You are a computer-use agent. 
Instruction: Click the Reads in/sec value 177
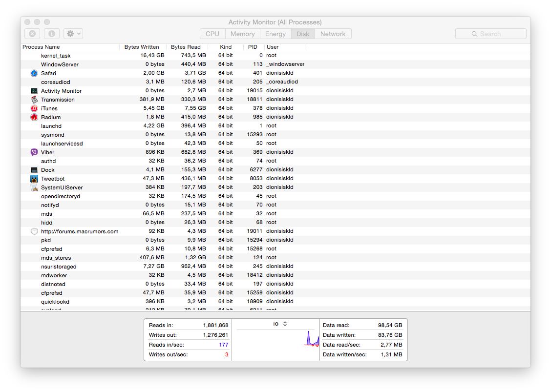coord(224,345)
